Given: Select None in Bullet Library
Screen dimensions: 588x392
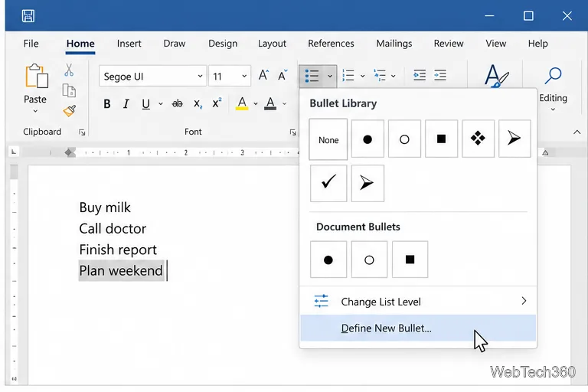Looking at the screenshot, I should (x=328, y=139).
